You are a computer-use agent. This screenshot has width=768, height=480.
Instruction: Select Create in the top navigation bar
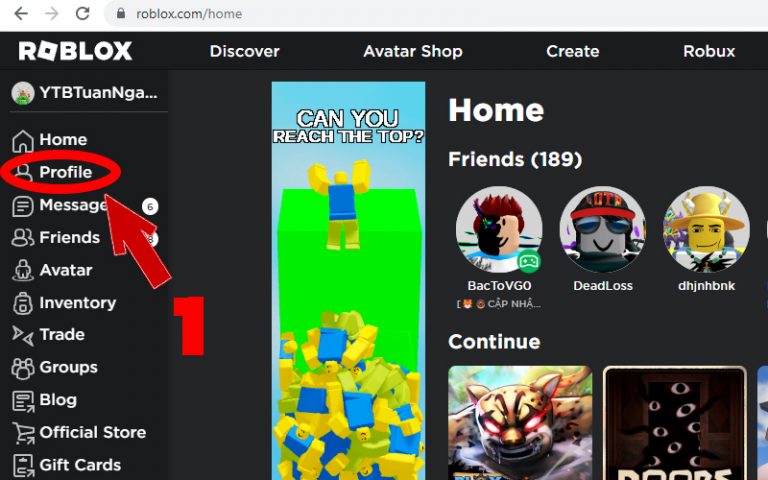pos(572,51)
